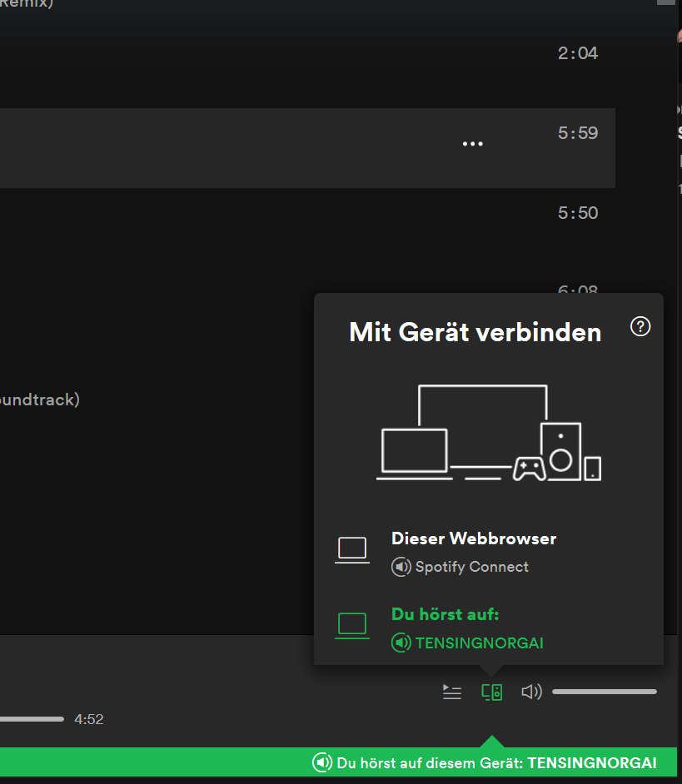
Task: Click the 5:50 track duration
Action: tap(578, 213)
